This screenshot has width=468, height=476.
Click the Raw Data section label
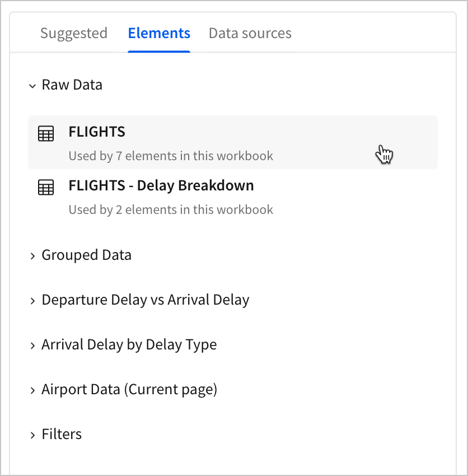click(72, 85)
